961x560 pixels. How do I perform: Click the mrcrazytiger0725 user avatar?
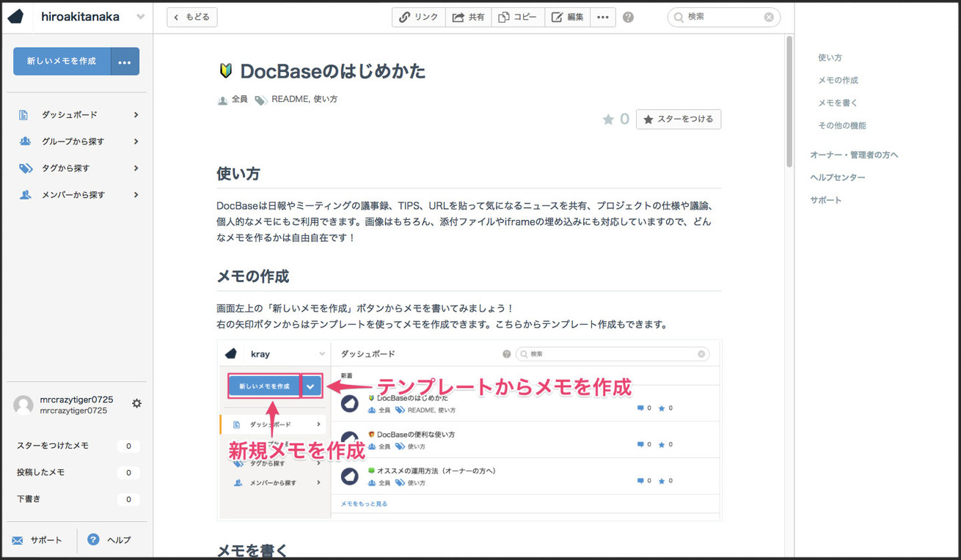23,406
